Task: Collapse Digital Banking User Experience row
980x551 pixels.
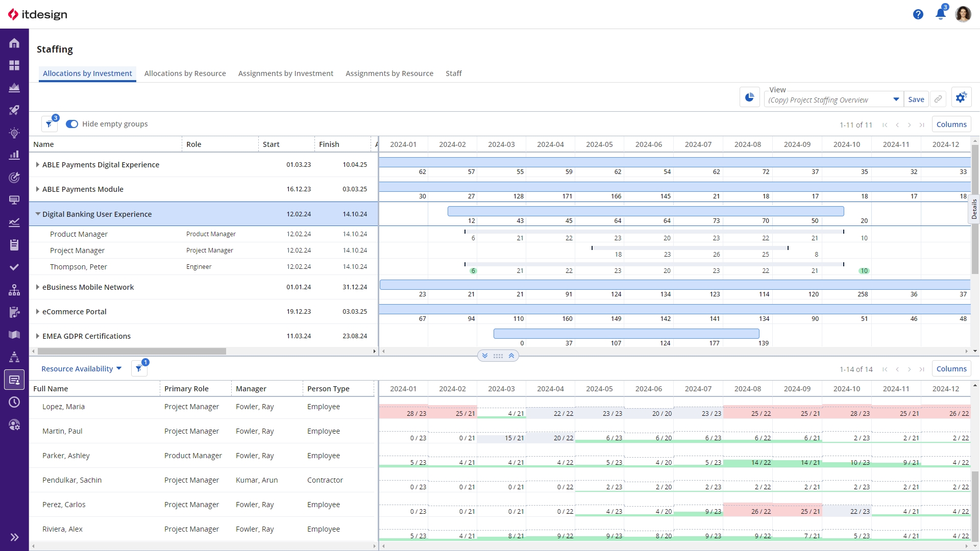Action: [x=38, y=214]
